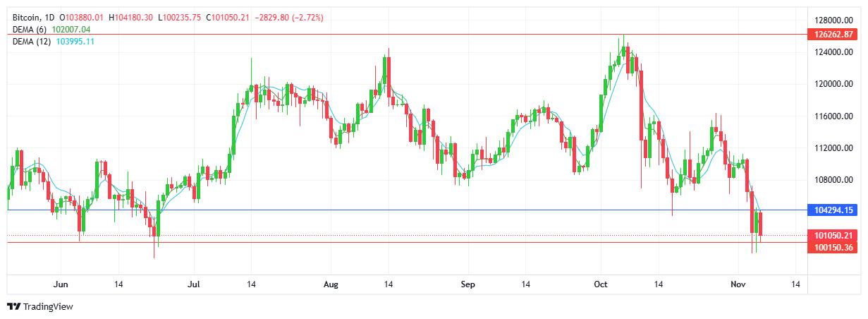The width and height of the screenshot is (868, 319).
Task: Click the blue 104294.15 price label
Action: tap(833, 210)
